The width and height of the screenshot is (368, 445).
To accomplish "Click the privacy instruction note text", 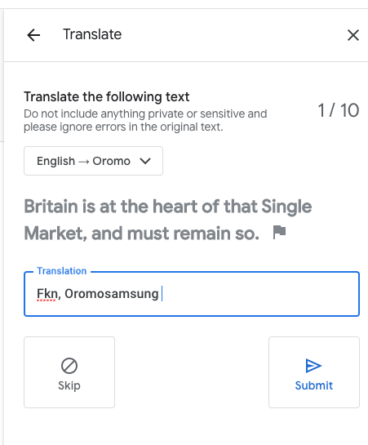I will 145,120.
